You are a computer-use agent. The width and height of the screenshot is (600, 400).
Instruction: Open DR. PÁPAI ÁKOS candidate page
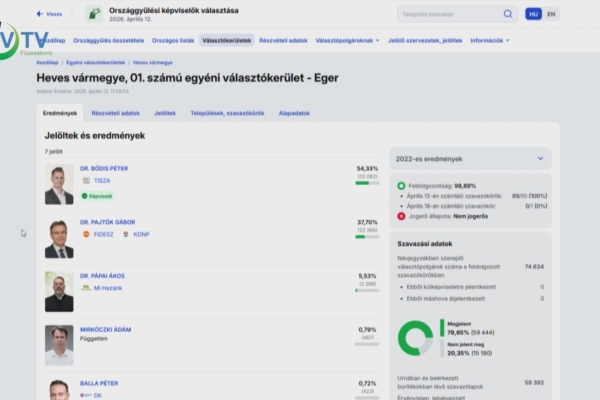(x=102, y=276)
